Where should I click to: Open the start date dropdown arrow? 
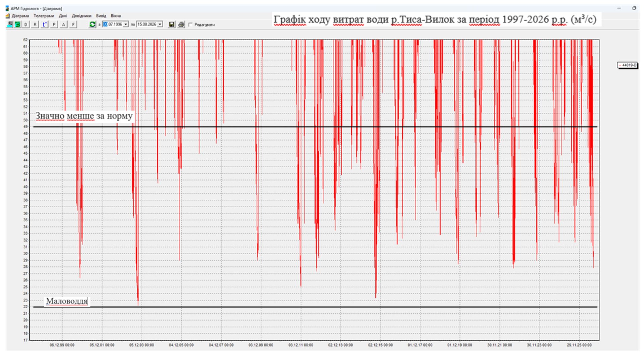(x=126, y=24)
